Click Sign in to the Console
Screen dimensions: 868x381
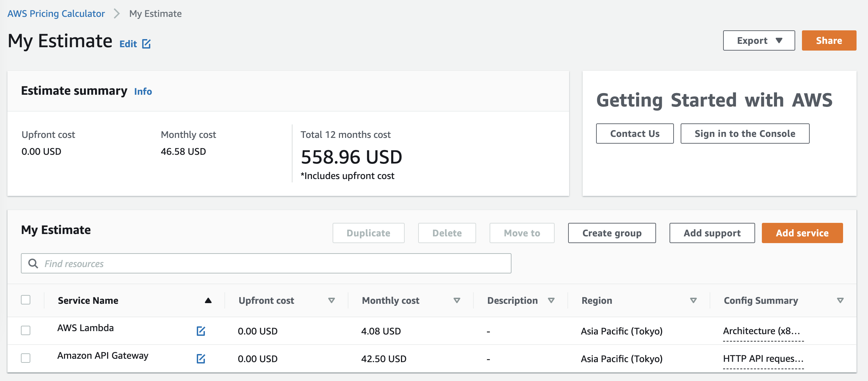click(x=745, y=134)
